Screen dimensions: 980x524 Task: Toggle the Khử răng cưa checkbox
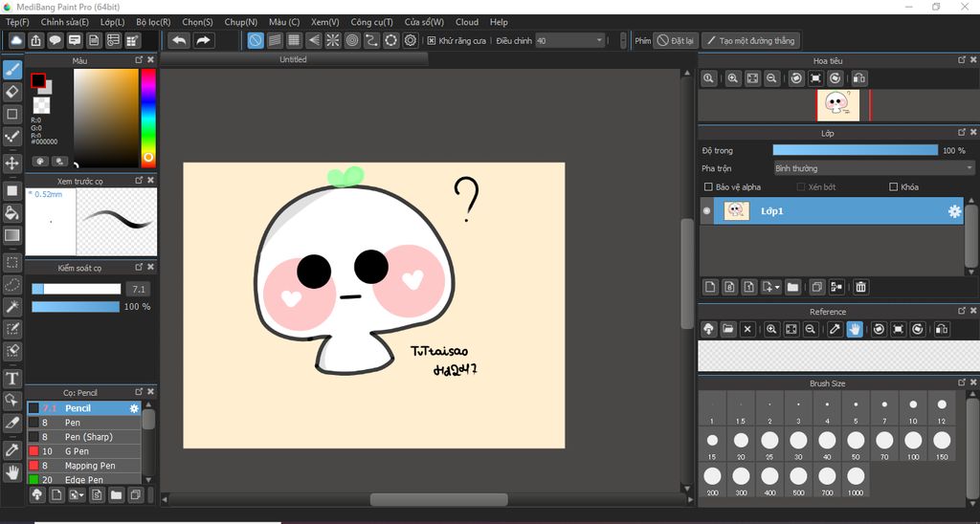432,40
